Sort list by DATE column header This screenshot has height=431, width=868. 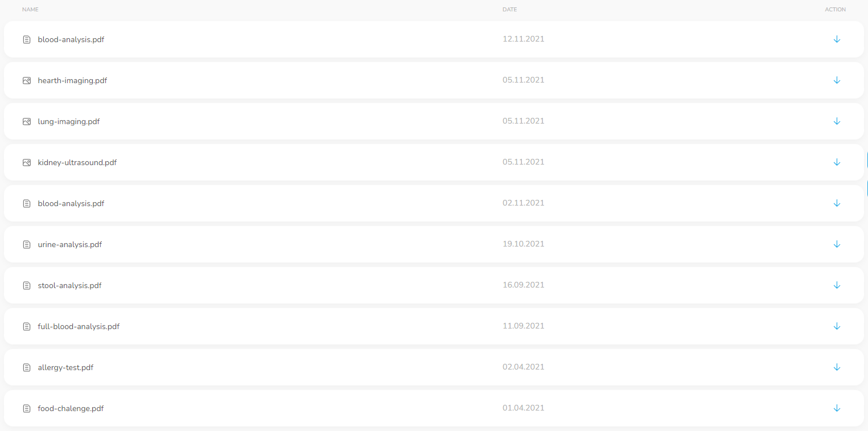pyautogui.click(x=509, y=10)
